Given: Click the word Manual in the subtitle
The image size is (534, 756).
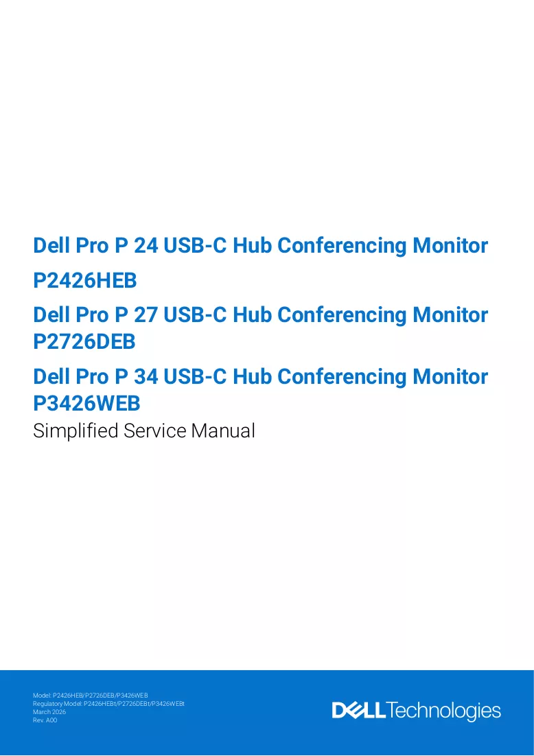Looking at the screenshot, I should click(223, 431).
